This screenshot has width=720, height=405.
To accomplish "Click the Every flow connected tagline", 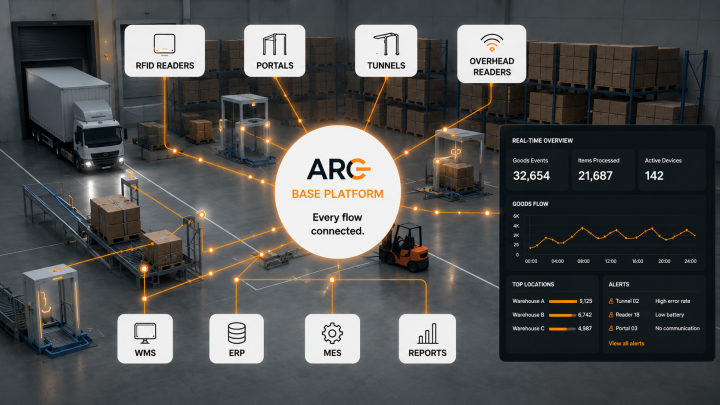I will point(338,224).
